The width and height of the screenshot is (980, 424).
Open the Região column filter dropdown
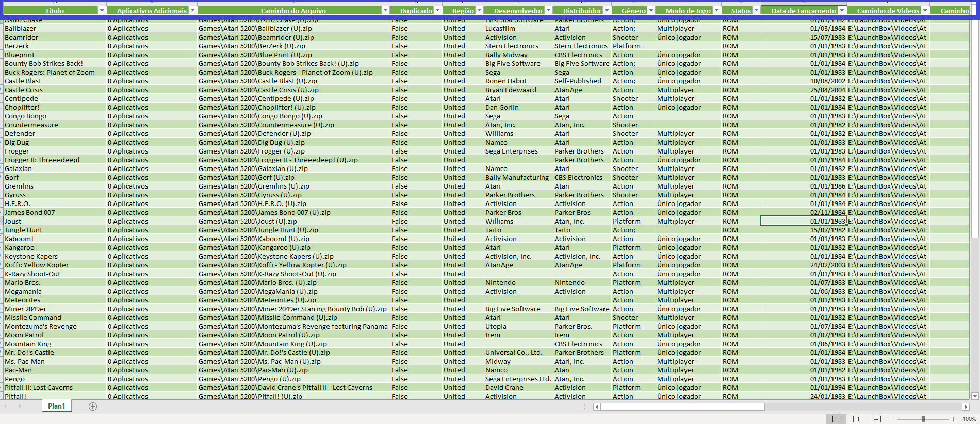(479, 10)
